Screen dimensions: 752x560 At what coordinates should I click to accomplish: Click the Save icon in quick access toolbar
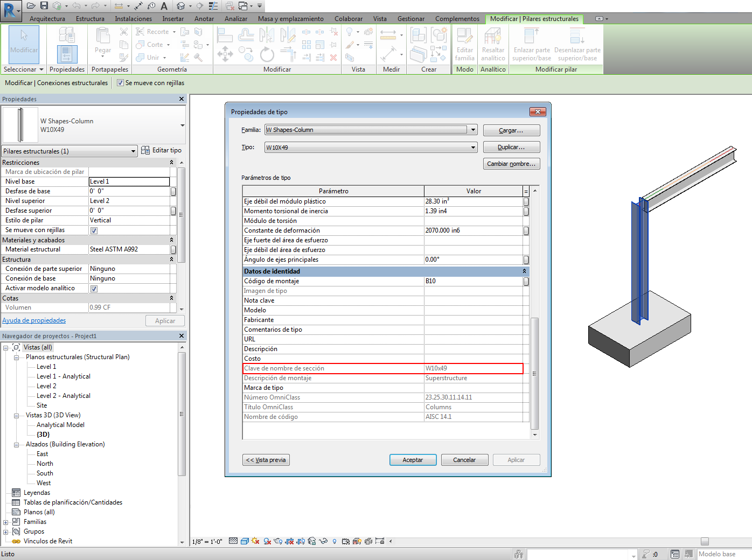(44, 5)
